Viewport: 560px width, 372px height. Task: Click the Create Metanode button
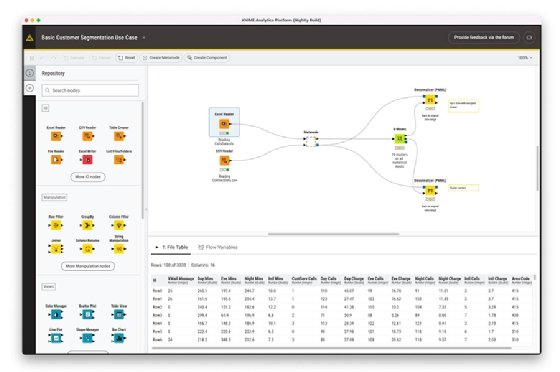161,57
